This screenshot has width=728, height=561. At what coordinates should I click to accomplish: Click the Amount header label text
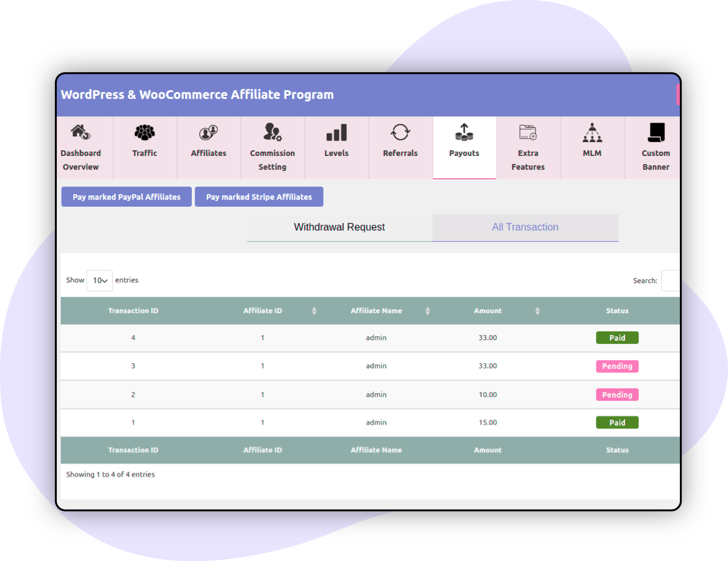click(x=488, y=311)
